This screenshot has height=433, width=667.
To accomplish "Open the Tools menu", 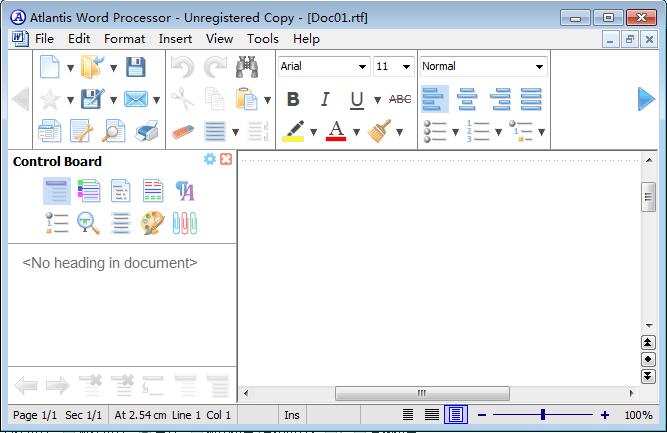I will (x=263, y=39).
